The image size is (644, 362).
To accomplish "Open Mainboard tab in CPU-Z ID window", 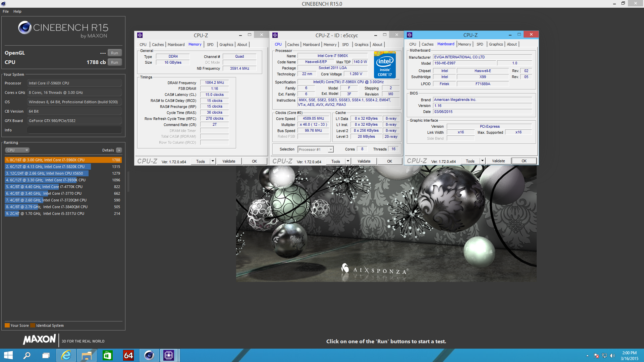I will point(311,45).
